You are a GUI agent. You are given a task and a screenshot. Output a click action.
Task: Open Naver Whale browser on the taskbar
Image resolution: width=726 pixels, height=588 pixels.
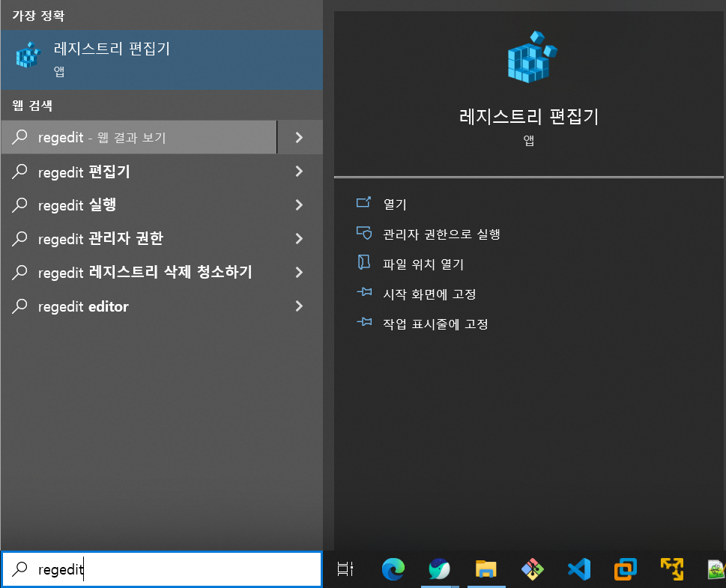[x=439, y=569]
